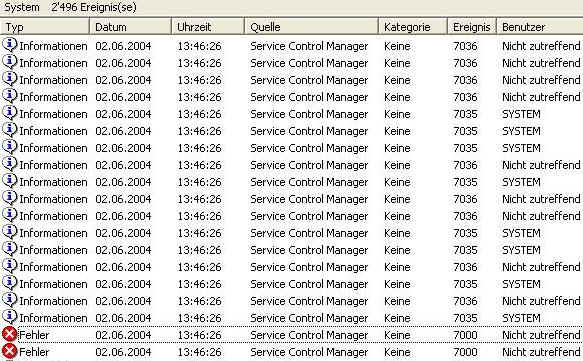583x361 pixels.
Task: Sort events by the Typ column header
Action: 45,27
